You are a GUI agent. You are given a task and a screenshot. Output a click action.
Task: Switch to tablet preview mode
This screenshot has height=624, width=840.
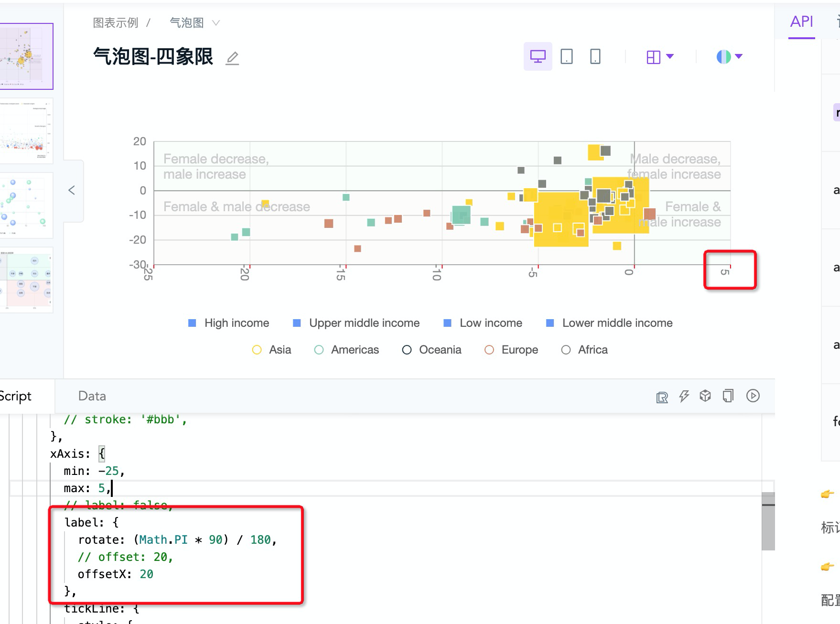pyautogui.click(x=566, y=56)
